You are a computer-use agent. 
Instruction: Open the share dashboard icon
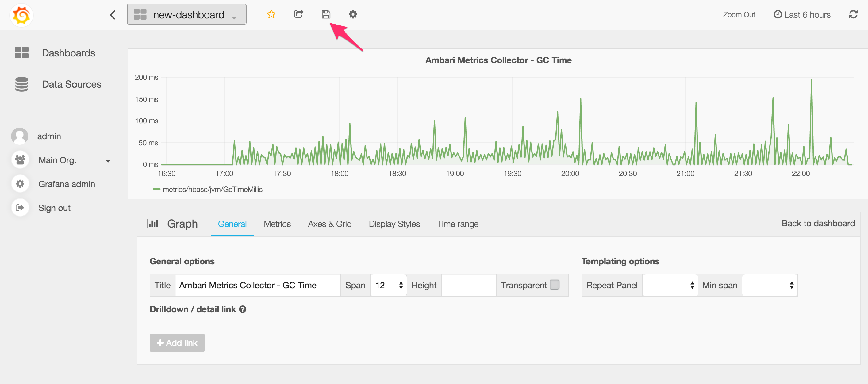[x=298, y=14]
